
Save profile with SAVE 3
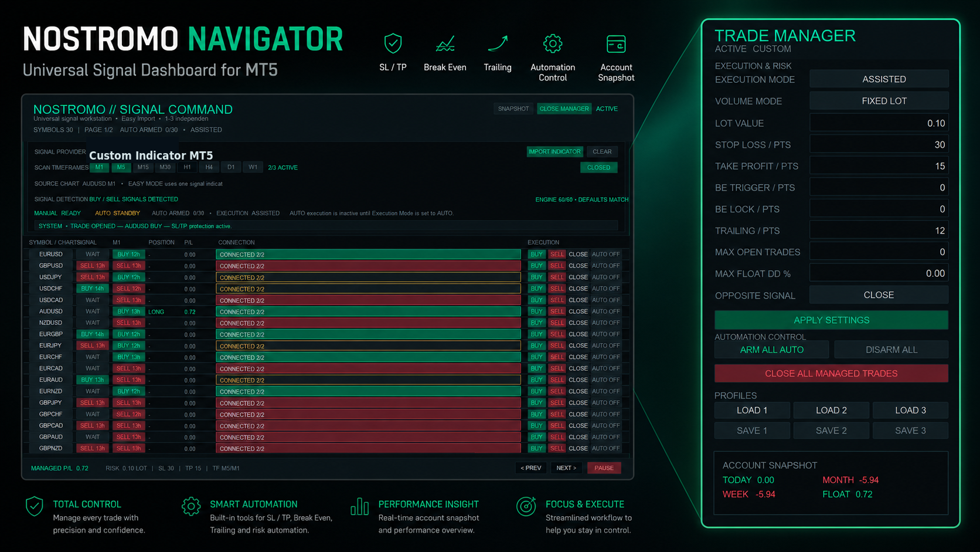click(x=910, y=431)
